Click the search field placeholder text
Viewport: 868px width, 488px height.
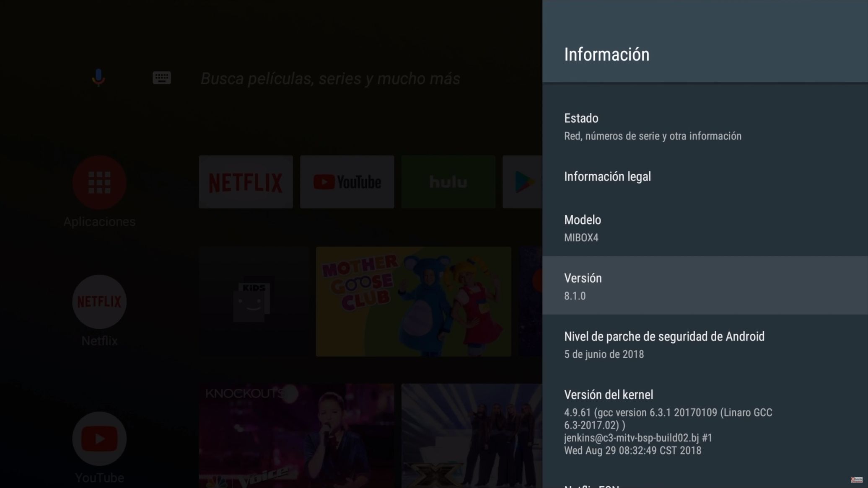coord(330,79)
